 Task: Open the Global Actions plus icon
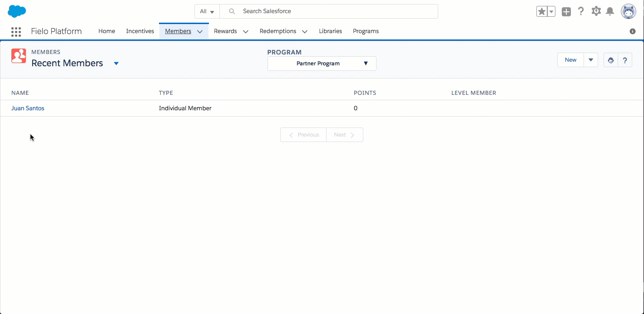point(566,12)
